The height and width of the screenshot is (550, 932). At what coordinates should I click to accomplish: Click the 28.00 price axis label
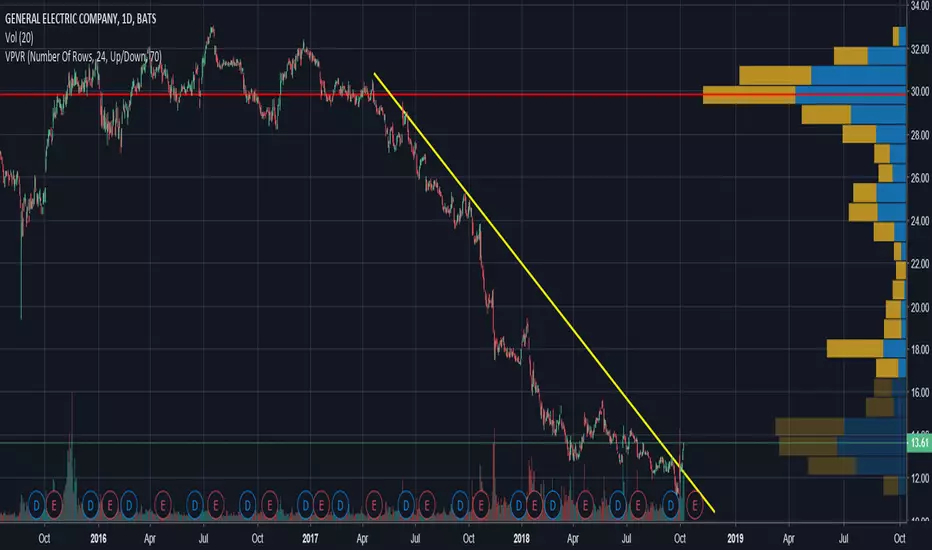920,135
